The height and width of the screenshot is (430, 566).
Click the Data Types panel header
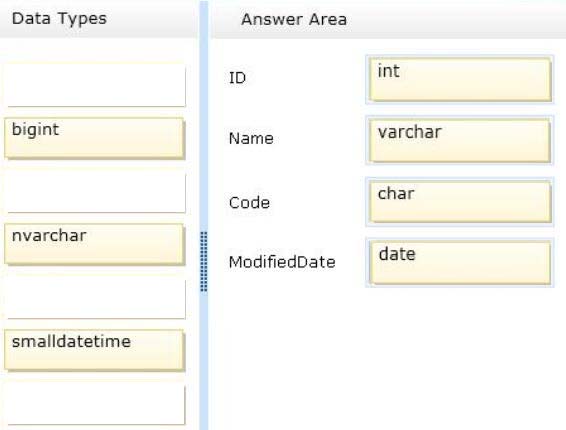click(x=99, y=19)
